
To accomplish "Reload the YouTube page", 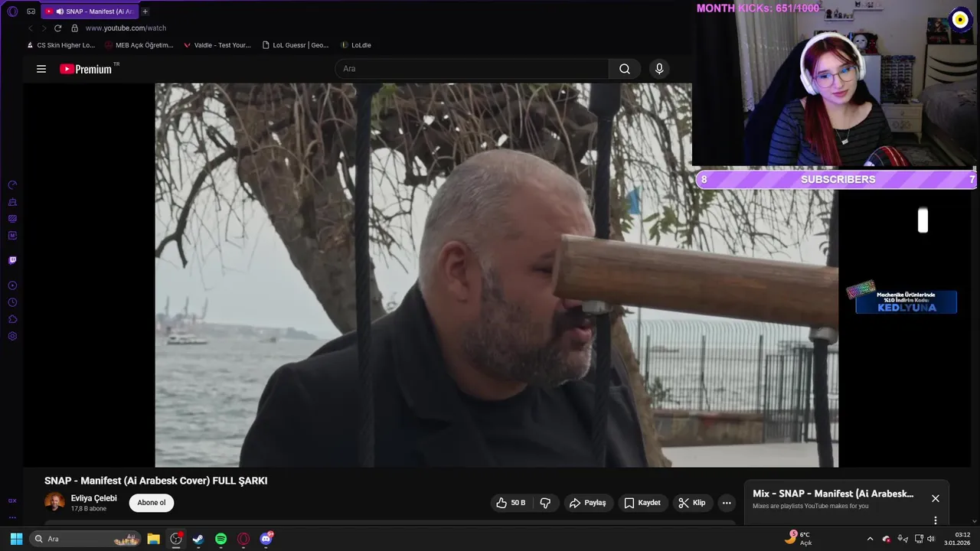I will 57,28.
